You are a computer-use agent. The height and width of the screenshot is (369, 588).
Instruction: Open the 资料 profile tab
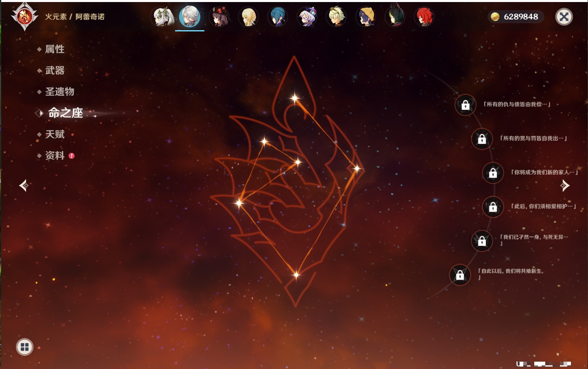click(x=55, y=155)
